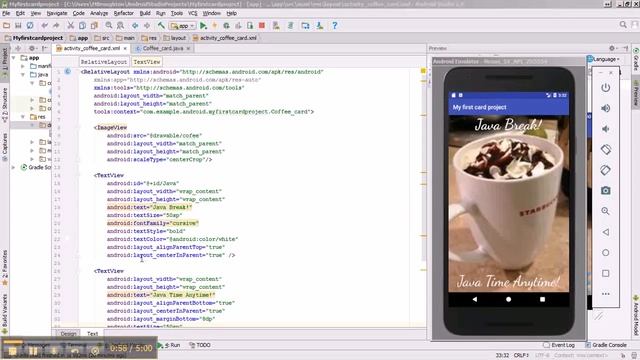The height and width of the screenshot is (360, 640).
Task: Click the layout breadcrumb in navigation bar
Action: [175, 38]
